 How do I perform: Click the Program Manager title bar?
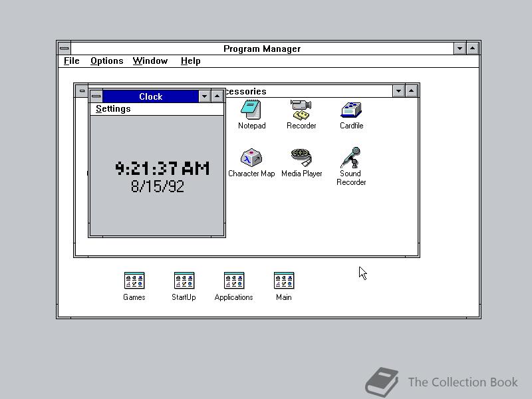262,49
